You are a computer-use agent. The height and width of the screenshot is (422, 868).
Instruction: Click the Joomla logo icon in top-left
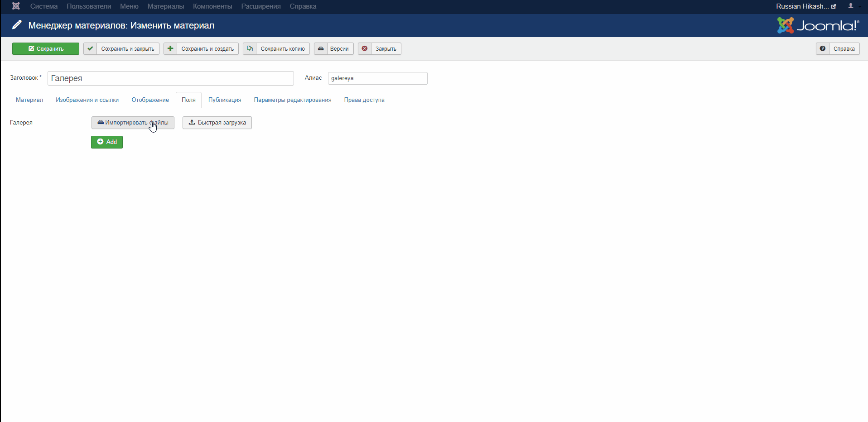16,6
